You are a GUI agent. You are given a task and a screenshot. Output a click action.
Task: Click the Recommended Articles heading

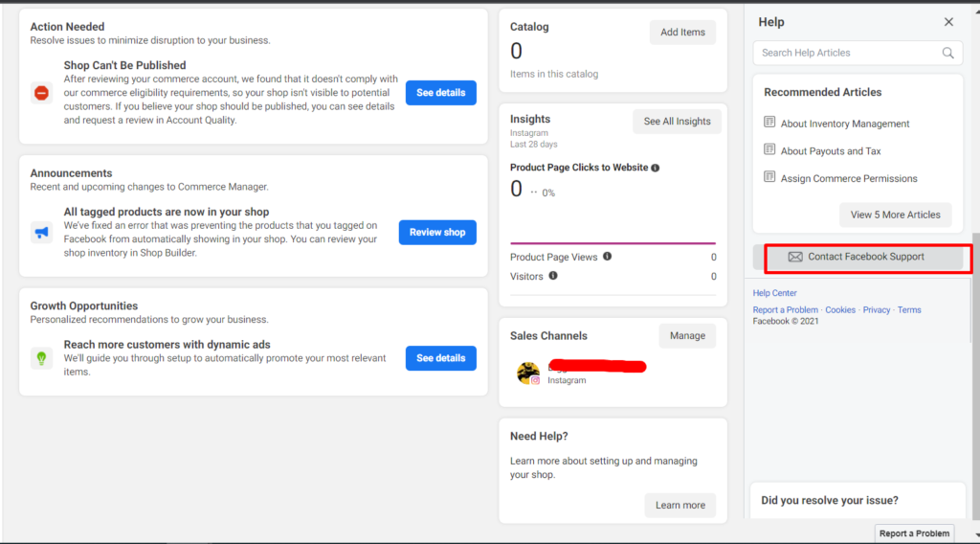click(x=822, y=92)
